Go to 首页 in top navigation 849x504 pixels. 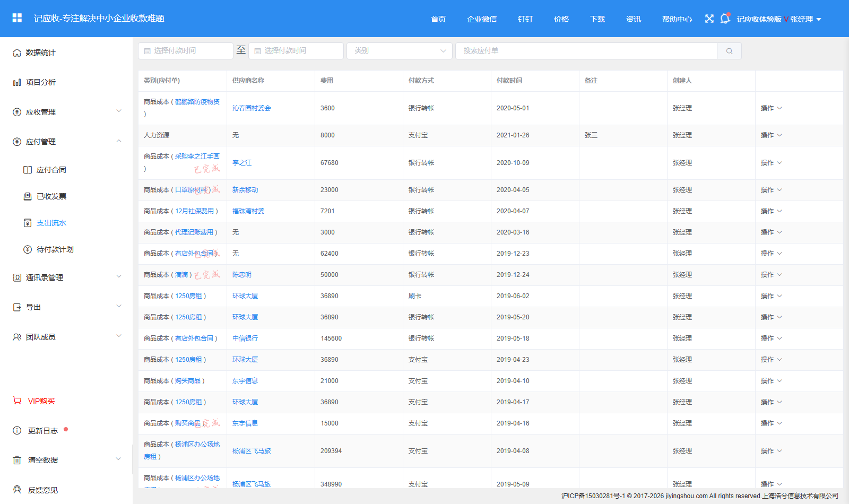click(x=438, y=19)
